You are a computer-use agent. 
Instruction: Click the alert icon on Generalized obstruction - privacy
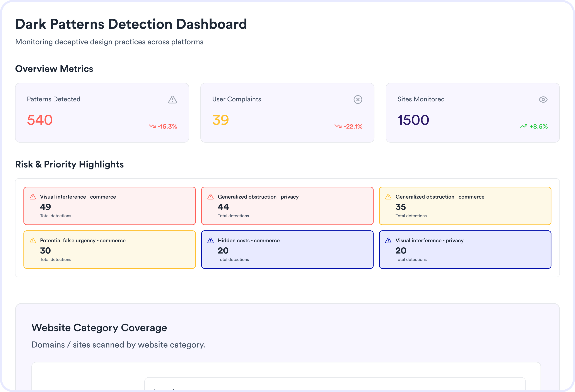coord(210,197)
